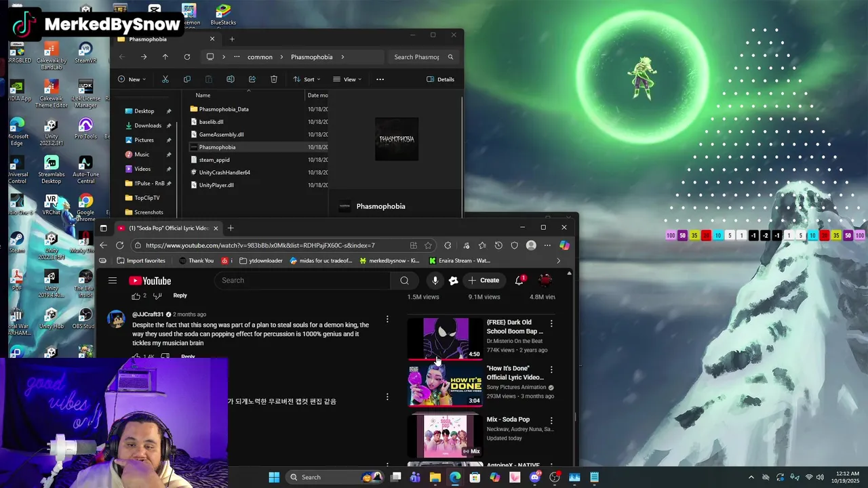Click the Rename icon in File Explorer toolbar

coord(230,79)
